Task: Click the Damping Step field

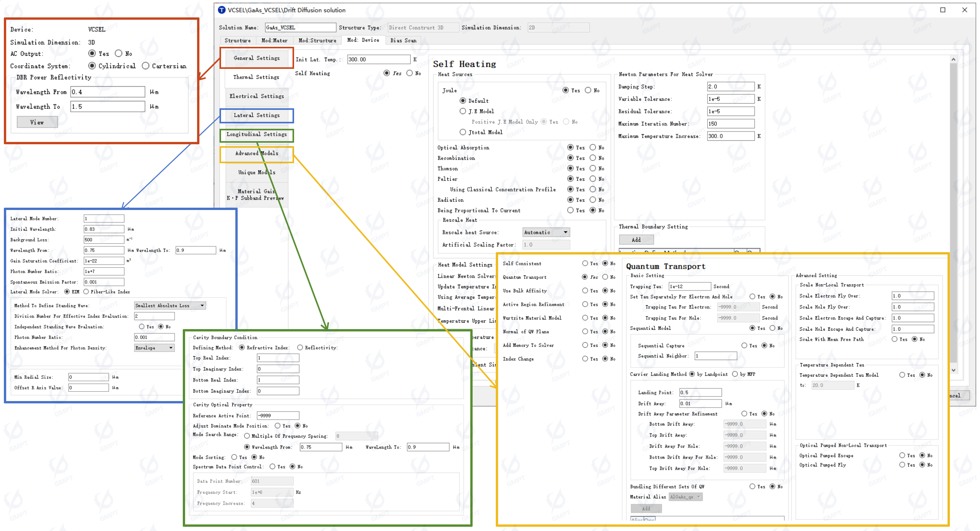Action: pos(731,87)
